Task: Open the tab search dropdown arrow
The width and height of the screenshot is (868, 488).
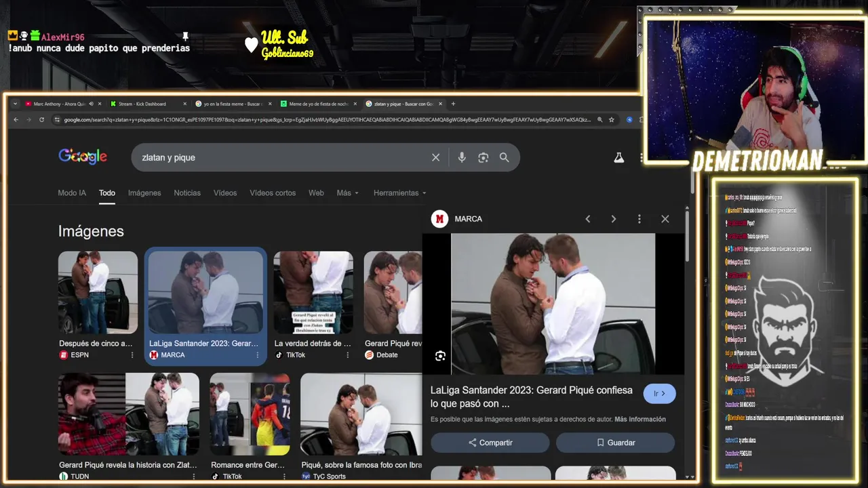Action: [15, 104]
